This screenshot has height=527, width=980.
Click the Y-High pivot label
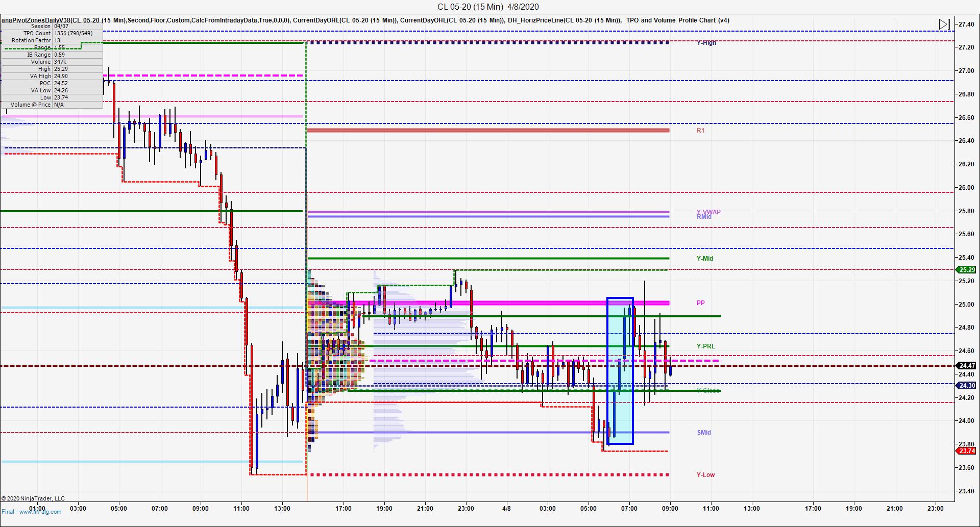coord(706,43)
